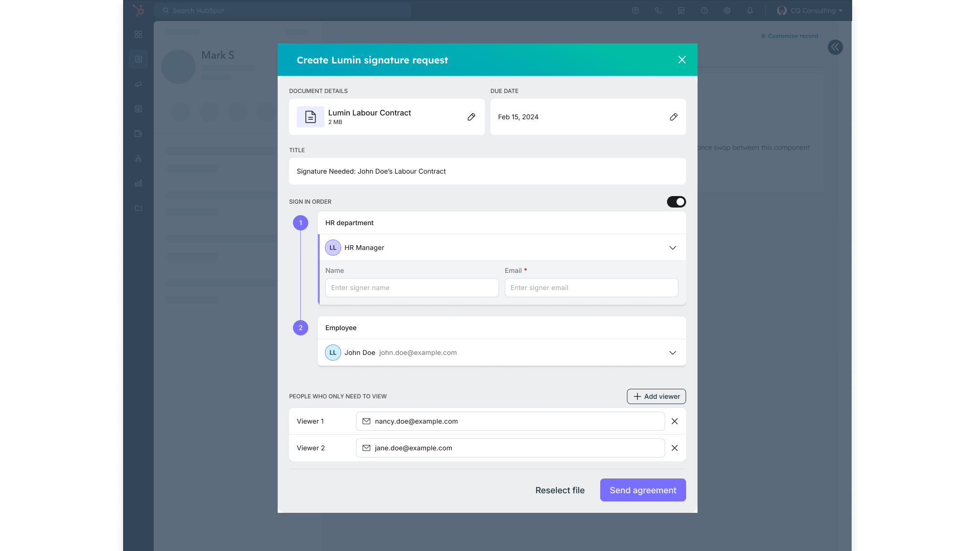
Task: Click the Add viewer button
Action: [656, 396]
